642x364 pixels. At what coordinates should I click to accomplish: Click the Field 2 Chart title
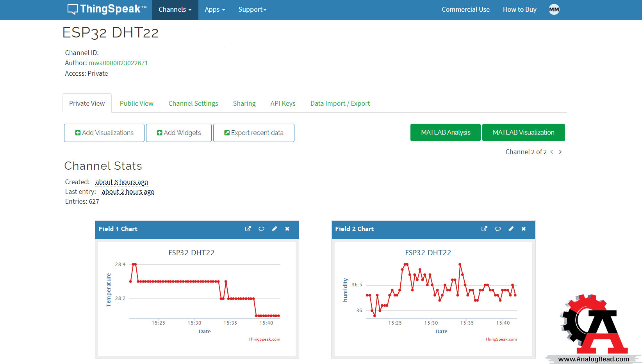pos(354,229)
